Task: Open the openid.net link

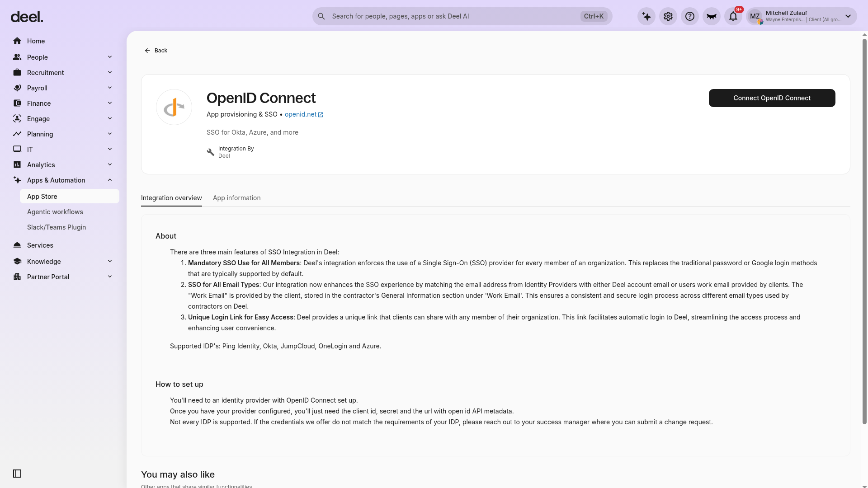Action: 301,114
